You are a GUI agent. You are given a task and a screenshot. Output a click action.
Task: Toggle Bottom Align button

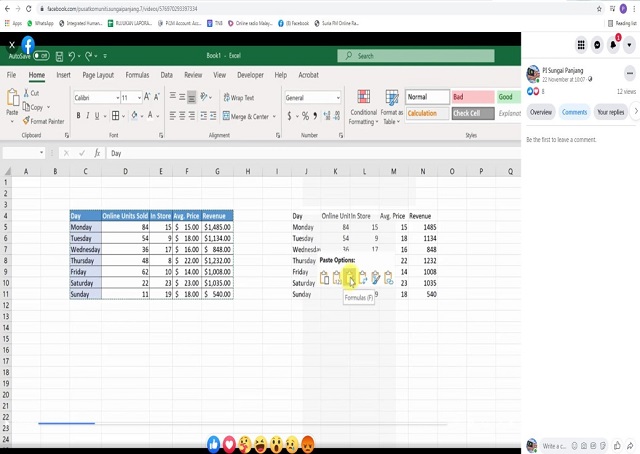(x=191, y=97)
